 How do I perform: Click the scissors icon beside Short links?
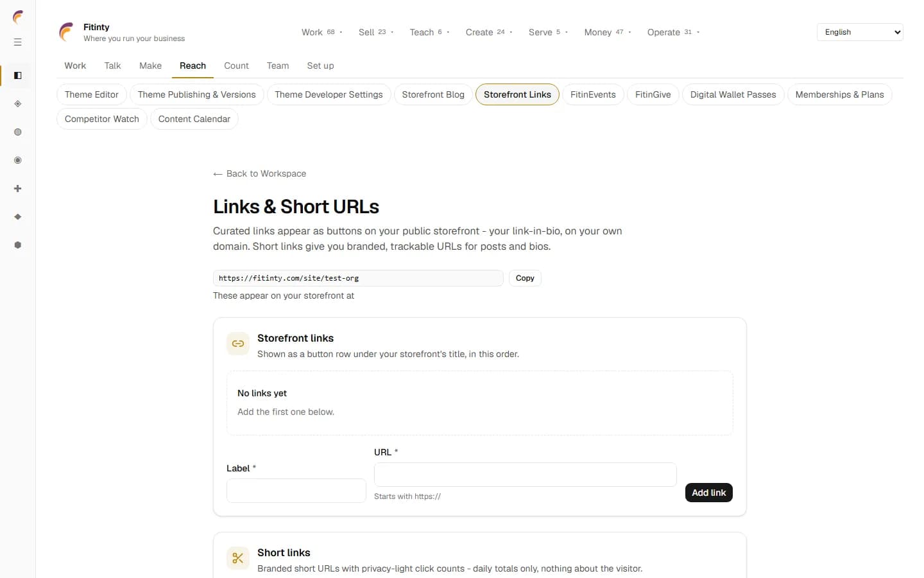coord(238,558)
